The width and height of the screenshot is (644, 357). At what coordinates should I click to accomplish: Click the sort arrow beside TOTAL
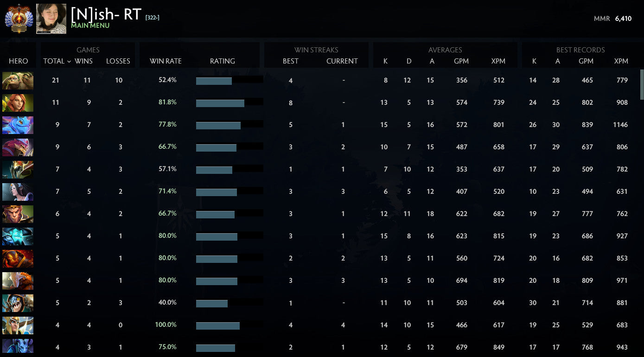pos(69,62)
